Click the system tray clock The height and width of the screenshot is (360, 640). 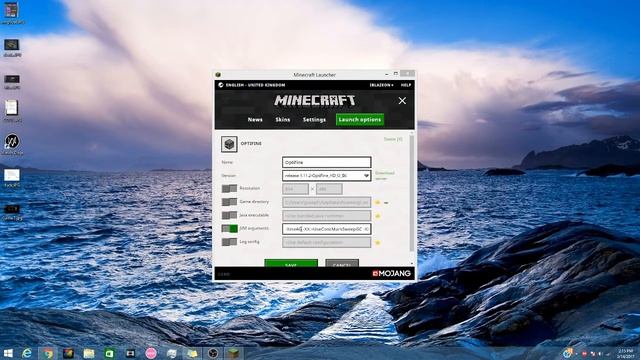coord(626,353)
